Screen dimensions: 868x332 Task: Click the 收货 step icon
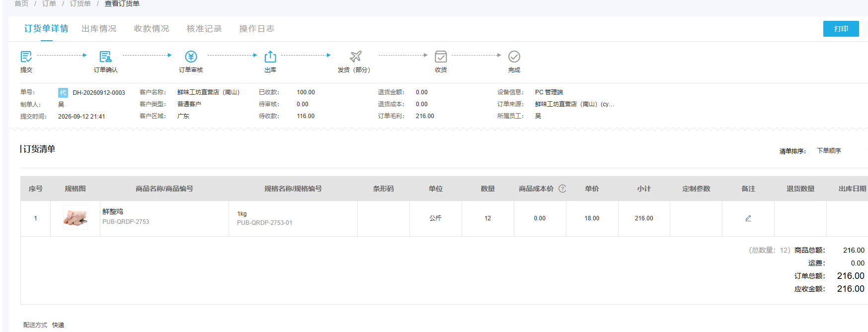coord(441,57)
